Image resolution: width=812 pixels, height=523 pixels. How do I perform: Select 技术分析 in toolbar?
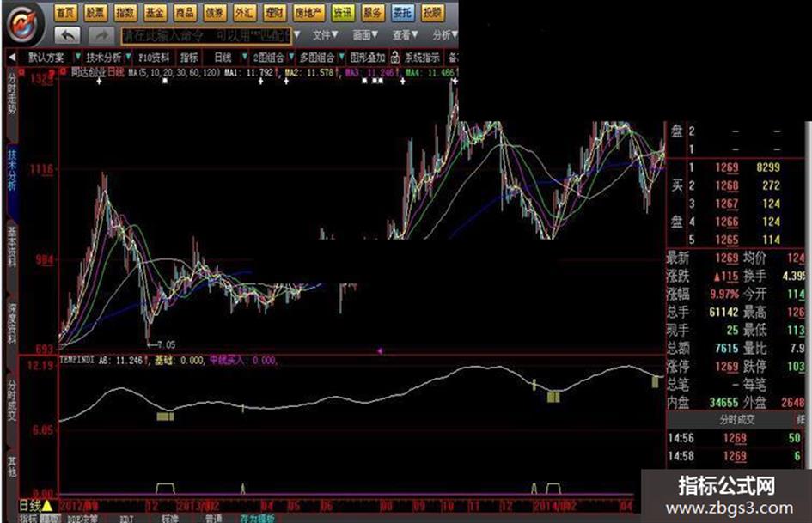click(x=104, y=58)
